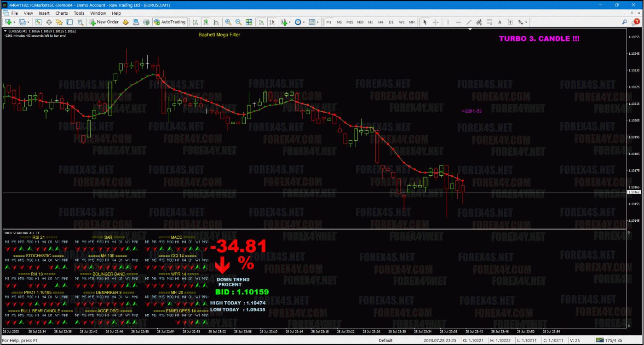
Task: Click the MQL5 community person icon
Action: (x=136, y=22)
